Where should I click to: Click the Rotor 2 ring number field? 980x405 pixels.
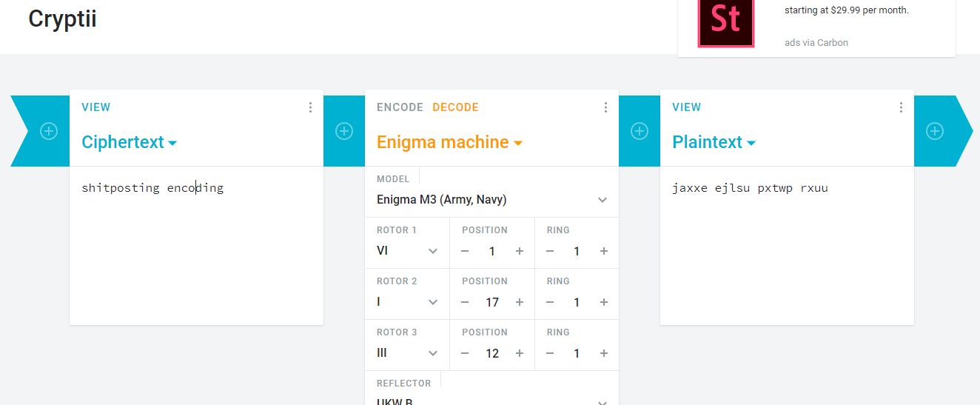point(577,302)
